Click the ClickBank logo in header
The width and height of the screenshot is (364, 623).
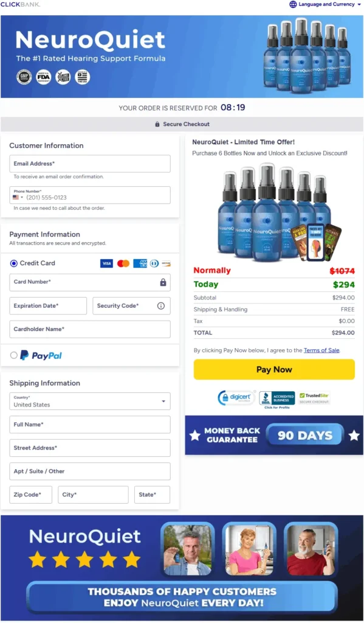(x=20, y=4)
